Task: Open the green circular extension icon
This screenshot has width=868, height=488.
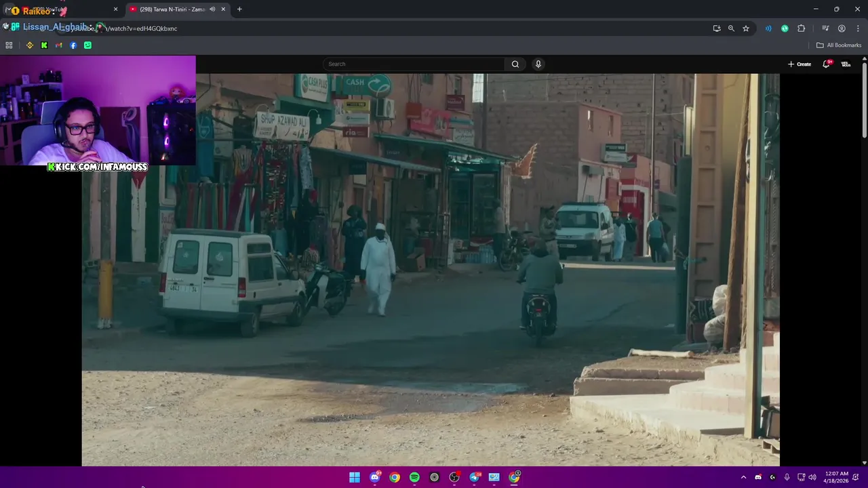Action: coord(785,28)
